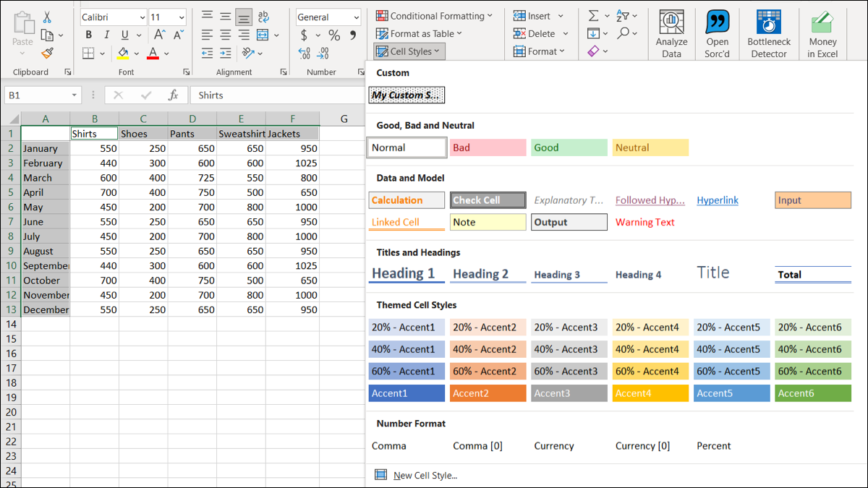Image resolution: width=868 pixels, height=488 pixels.
Task: Toggle Bottom Align for cells
Action: click(x=244, y=17)
